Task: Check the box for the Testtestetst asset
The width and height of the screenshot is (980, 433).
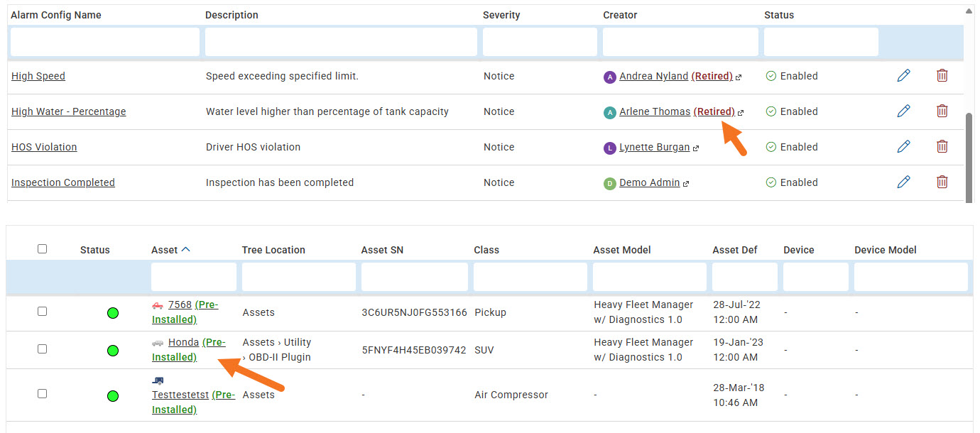Action: (x=42, y=393)
